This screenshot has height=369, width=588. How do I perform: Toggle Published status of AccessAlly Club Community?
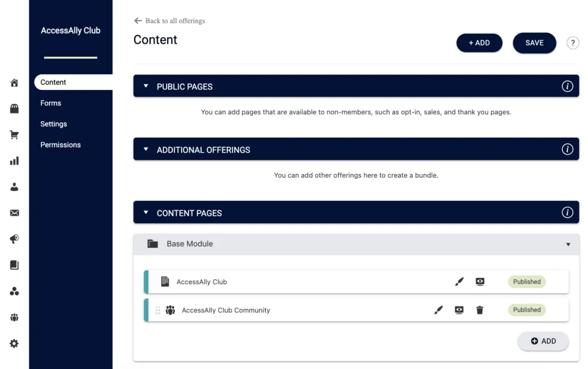click(x=527, y=310)
